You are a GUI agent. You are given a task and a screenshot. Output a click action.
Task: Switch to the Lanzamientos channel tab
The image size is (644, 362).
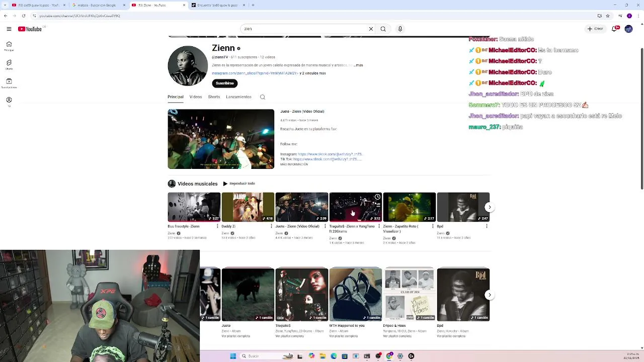238,97
